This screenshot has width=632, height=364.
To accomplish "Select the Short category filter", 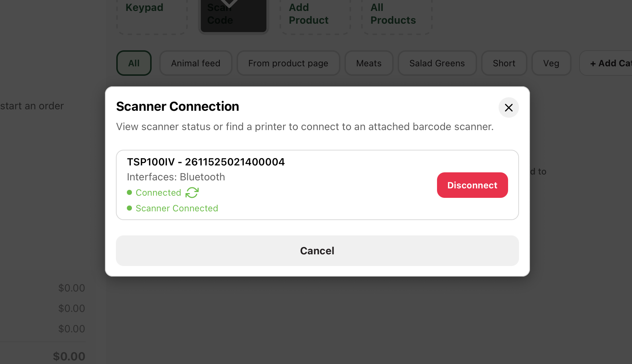I will click(504, 63).
